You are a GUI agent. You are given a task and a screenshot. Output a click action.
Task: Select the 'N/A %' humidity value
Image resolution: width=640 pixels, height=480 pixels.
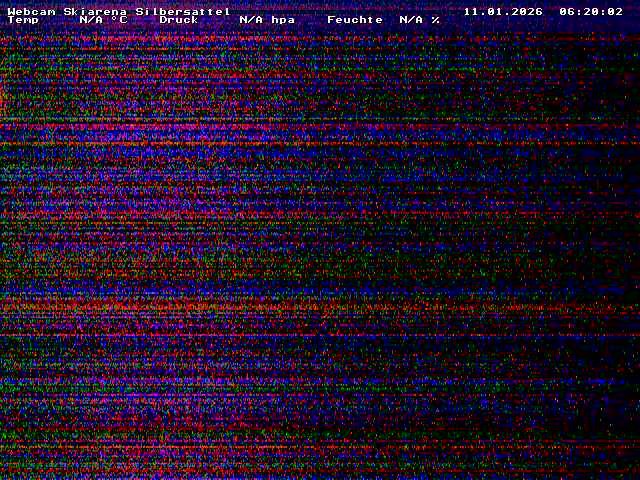[x=420, y=20]
